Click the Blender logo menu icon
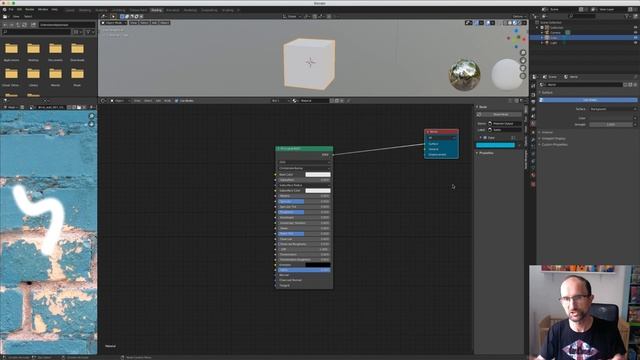Image resolution: width=640 pixels, height=360 pixels. pyautogui.click(x=4, y=9)
